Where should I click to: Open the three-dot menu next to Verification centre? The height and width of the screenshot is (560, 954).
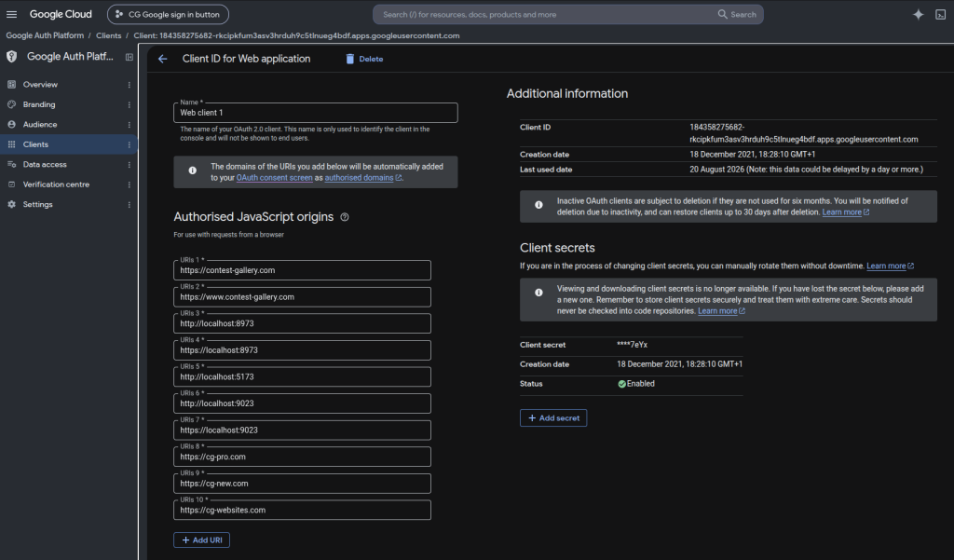129,184
